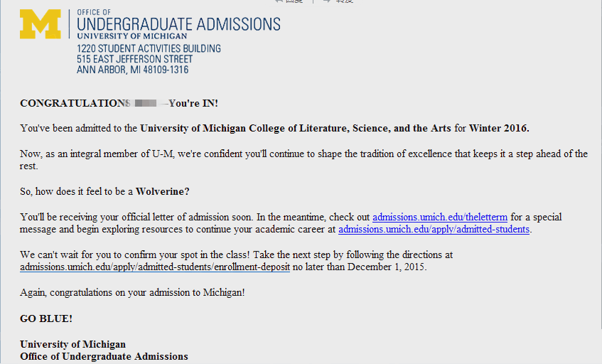Click the UNDERGRADUATE ADMISSIONS header title
The height and width of the screenshot is (364, 602).
click(x=178, y=24)
